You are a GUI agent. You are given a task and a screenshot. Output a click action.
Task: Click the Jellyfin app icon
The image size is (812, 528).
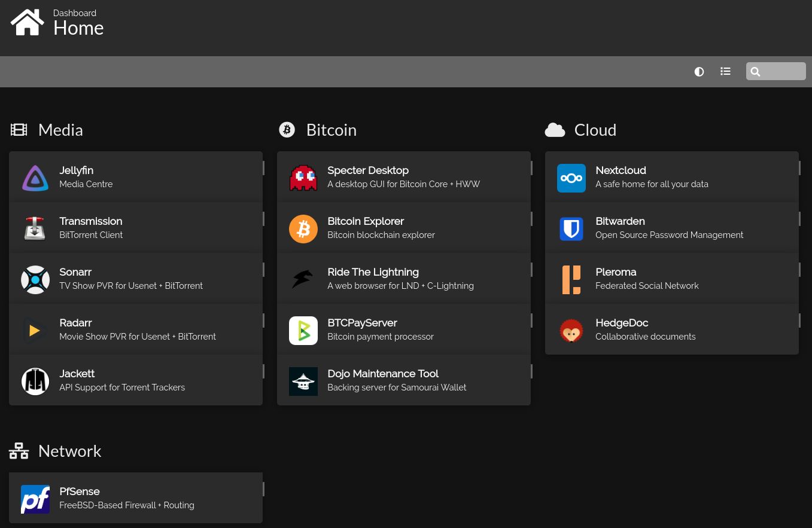[35, 178]
